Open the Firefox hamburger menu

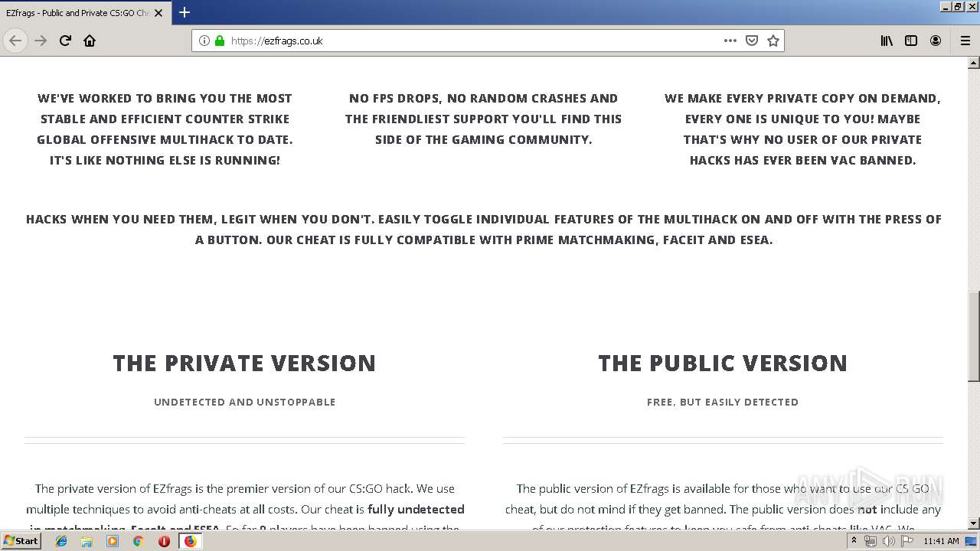965,41
